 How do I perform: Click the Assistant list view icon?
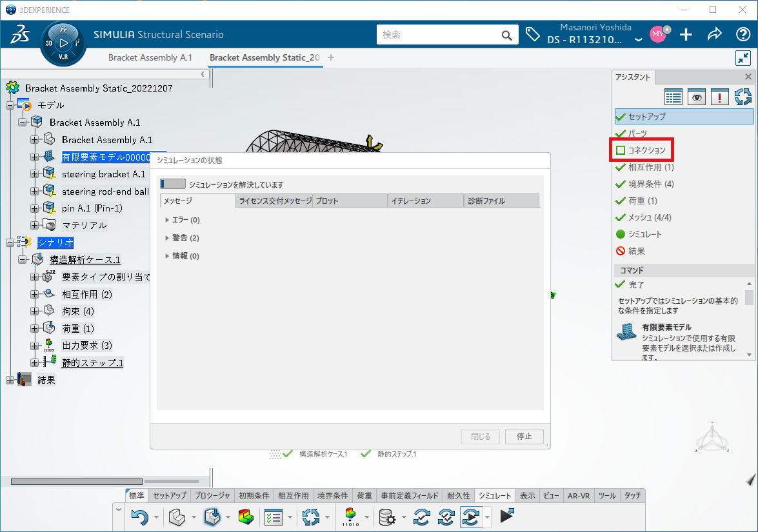point(673,97)
